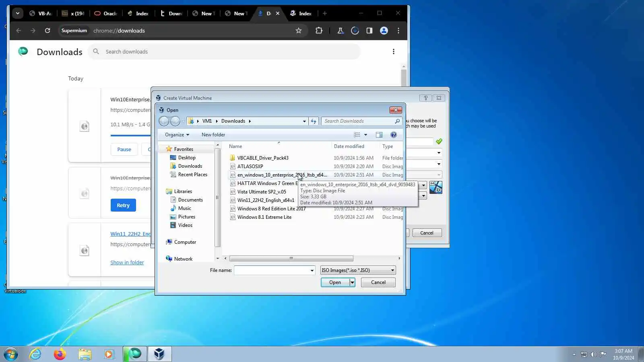644x362 pixels.
Task: Open the browser tab search dropdown
Action: (18, 13)
